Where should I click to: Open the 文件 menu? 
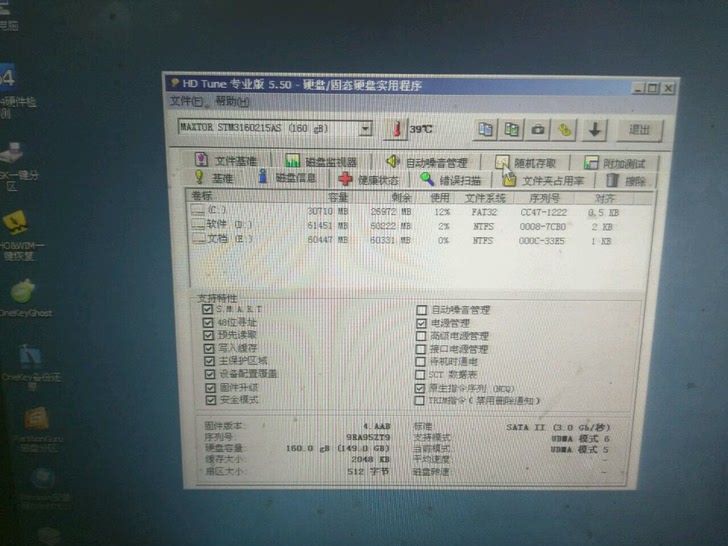point(186,101)
